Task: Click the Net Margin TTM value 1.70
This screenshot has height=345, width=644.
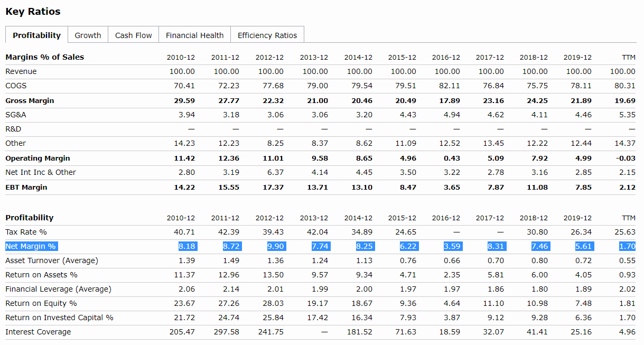Action: coord(627,246)
